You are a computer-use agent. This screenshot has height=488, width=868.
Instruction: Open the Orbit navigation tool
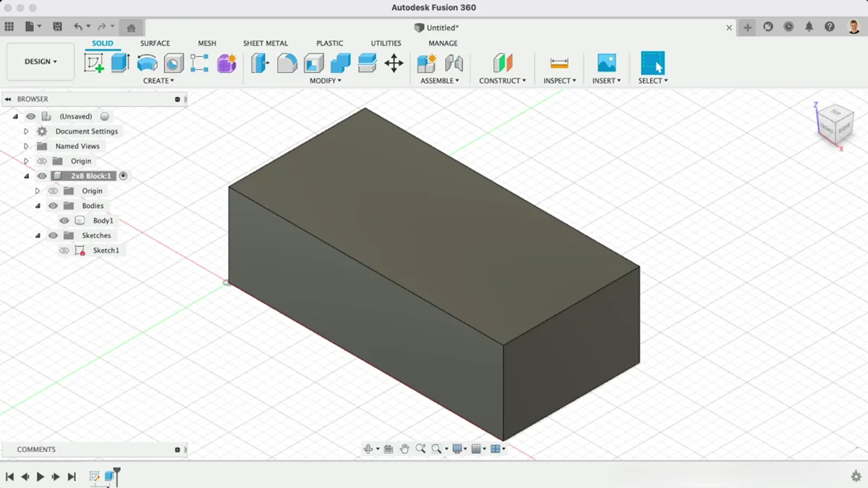coord(368,449)
